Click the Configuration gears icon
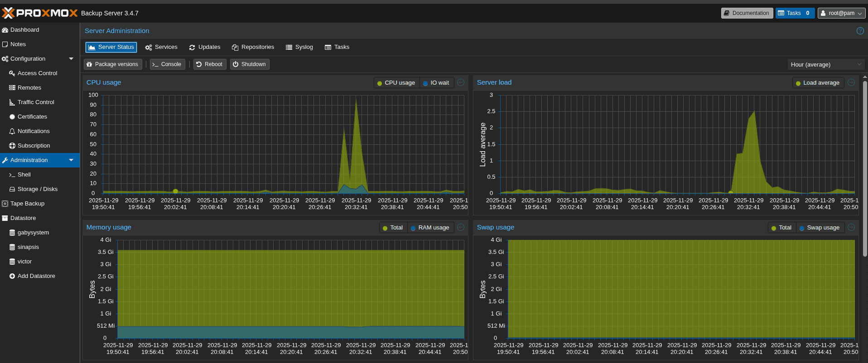The image size is (868, 363). (x=5, y=59)
